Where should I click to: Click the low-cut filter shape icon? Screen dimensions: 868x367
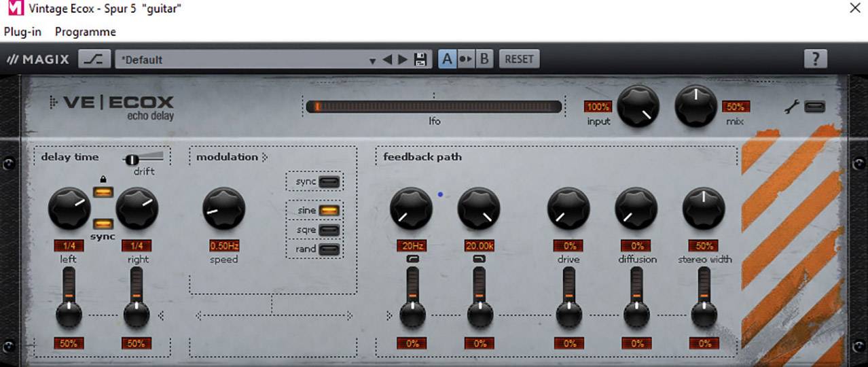(412, 259)
